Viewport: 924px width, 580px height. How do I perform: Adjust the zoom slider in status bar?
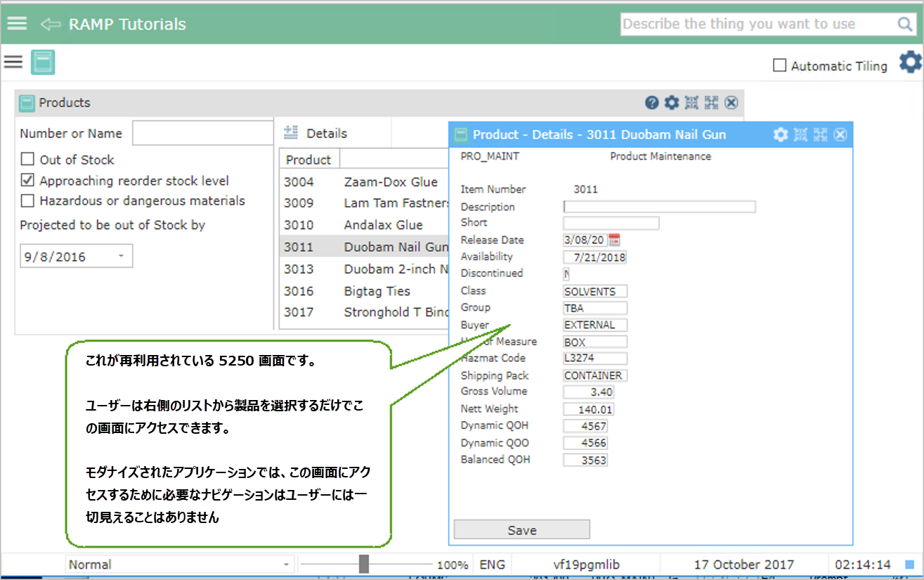click(x=364, y=564)
